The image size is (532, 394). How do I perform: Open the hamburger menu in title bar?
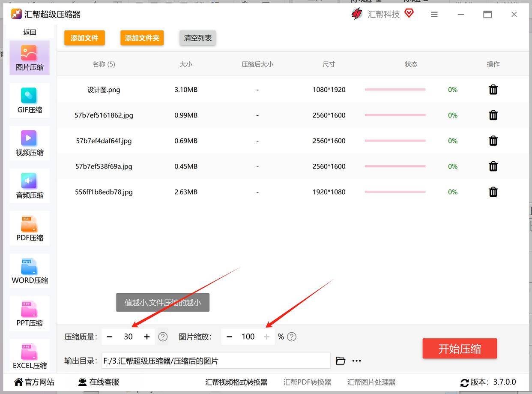coord(434,14)
